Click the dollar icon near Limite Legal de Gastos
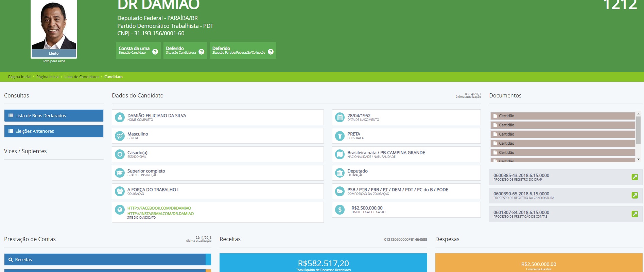The width and height of the screenshot is (644, 272). coord(340,210)
